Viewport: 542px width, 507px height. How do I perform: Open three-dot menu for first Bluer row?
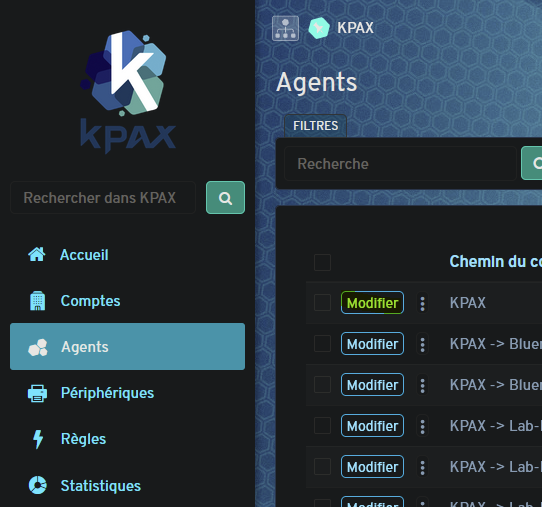422,345
